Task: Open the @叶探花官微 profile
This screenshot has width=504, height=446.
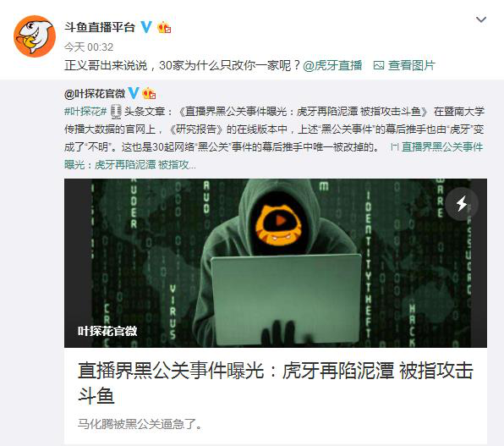Action: point(95,94)
